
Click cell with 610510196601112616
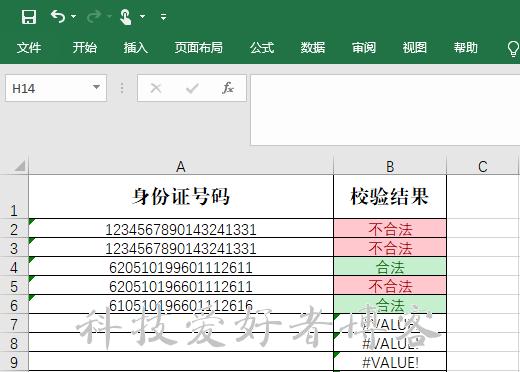click(x=181, y=305)
